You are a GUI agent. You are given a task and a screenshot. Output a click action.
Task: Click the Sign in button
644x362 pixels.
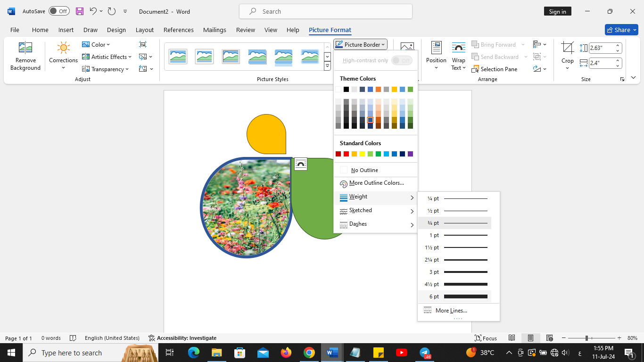(558, 11)
